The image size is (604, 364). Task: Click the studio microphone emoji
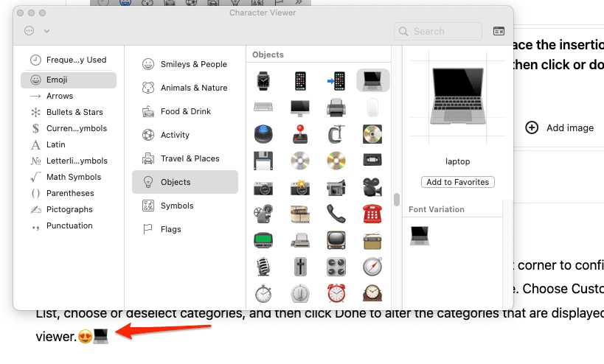(x=264, y=267)
